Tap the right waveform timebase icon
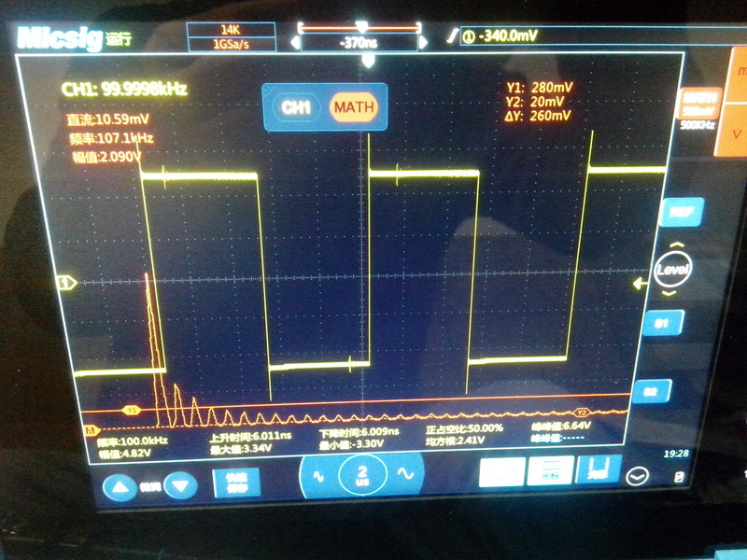 (405, 474)
